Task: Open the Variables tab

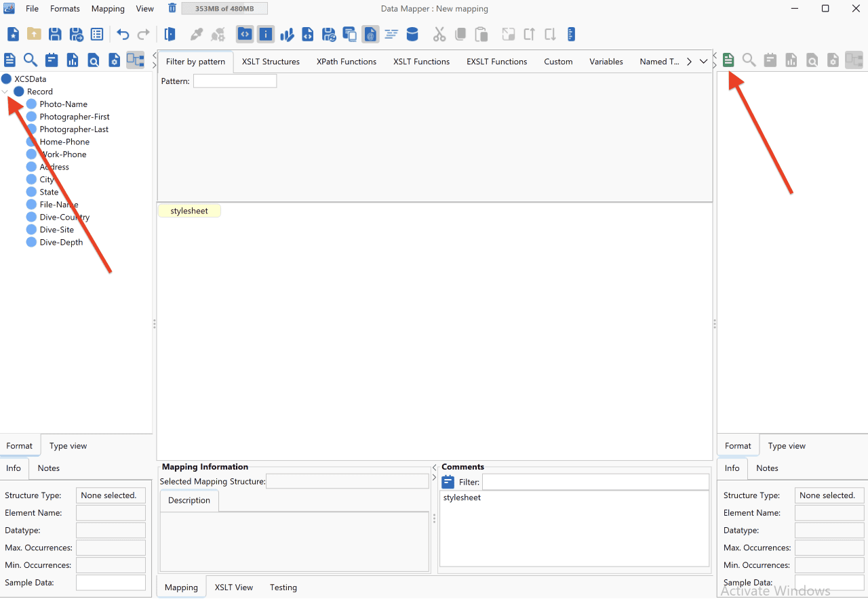Action: pyautogui.click(x=606, y=62)
